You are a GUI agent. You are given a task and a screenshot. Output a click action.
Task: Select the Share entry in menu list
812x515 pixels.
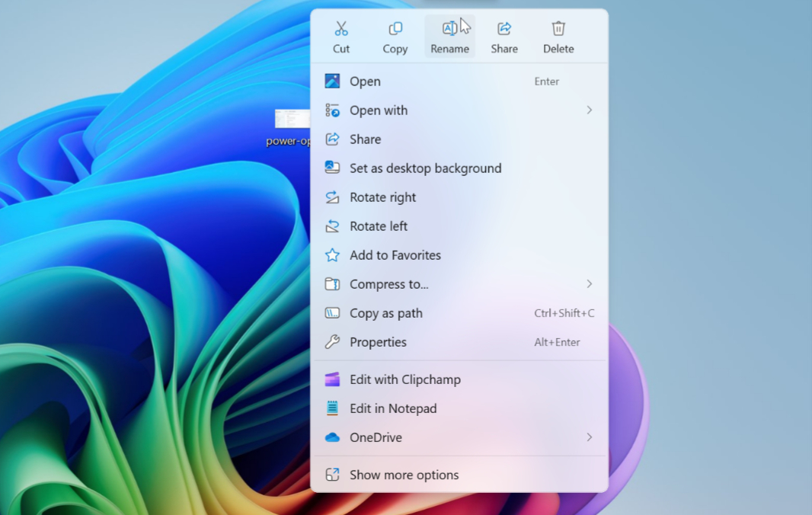click(x=366, y=139)
